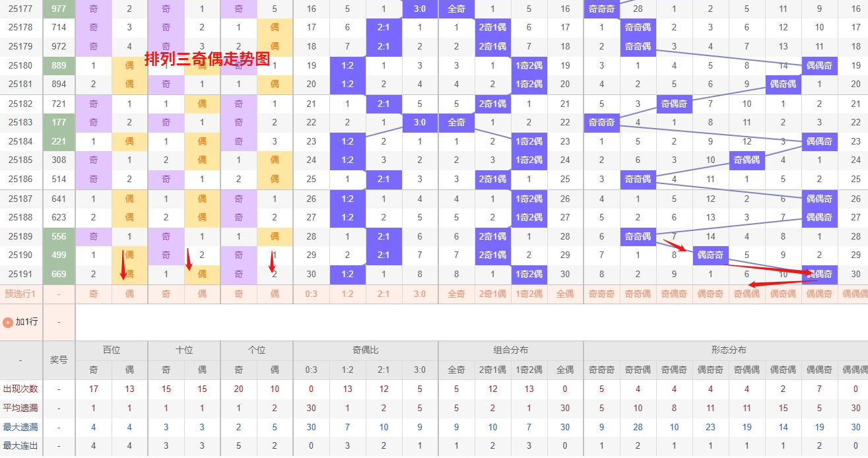868x458 pixels.
Task: Click the 预选行1 row label
Action: point(21,294)
